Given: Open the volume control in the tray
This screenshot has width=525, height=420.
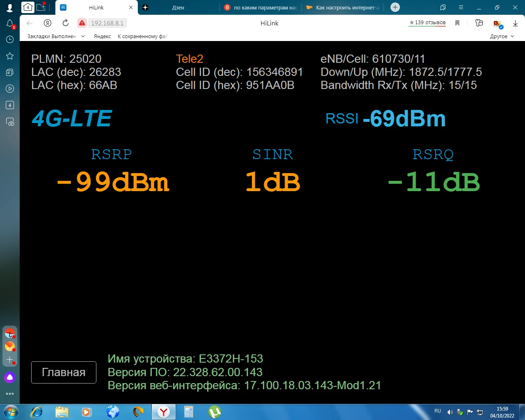Looking at the screenshot, I should (x=450, y=412).
